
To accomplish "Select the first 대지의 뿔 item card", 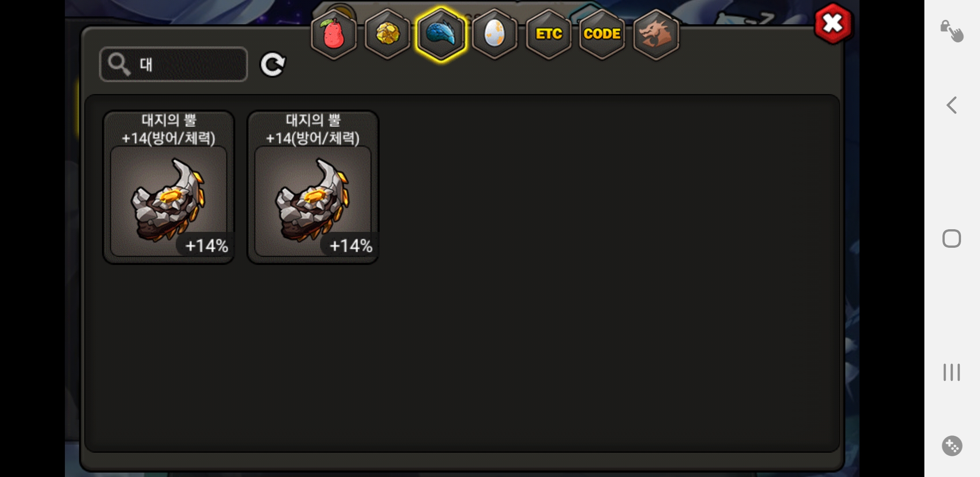I will click(x=169, y=187).
